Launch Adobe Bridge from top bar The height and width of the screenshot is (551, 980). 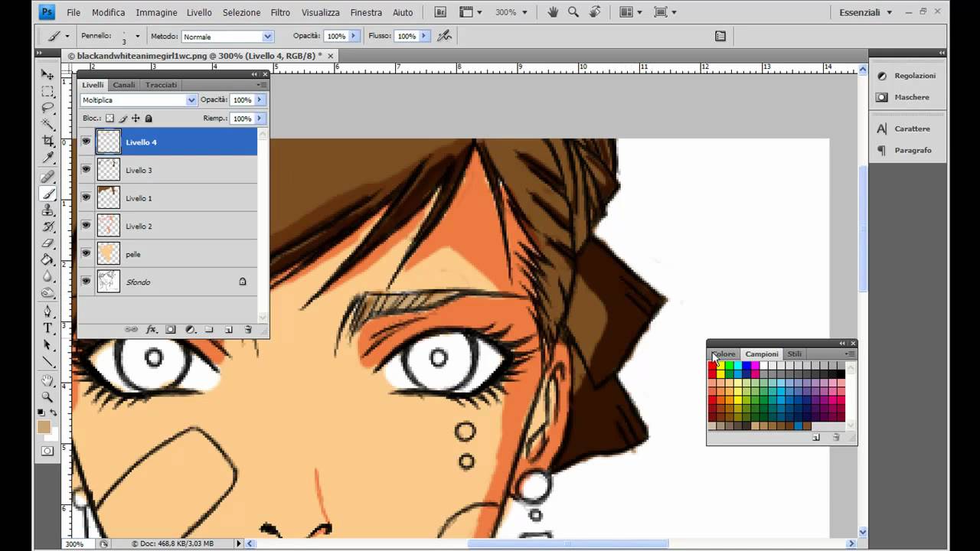pos(440,12)
